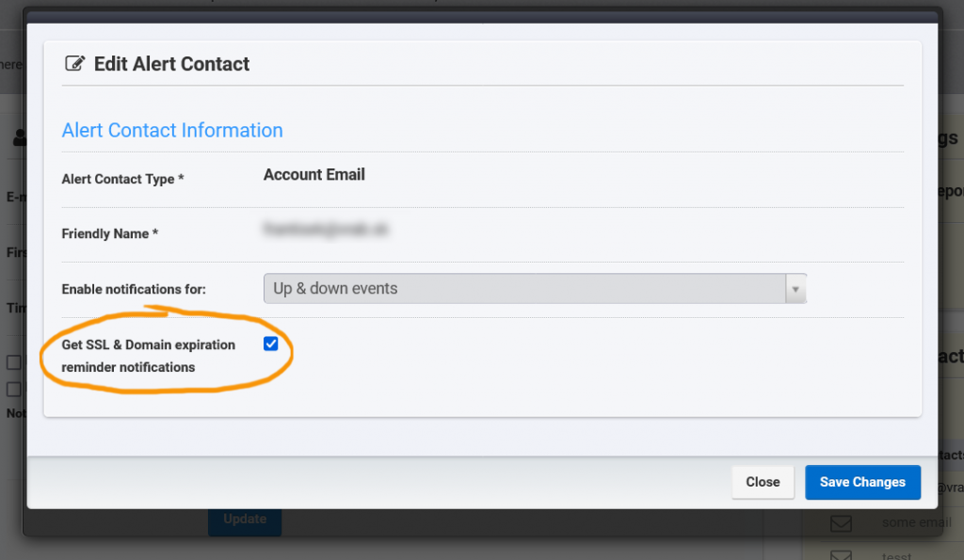Screen dimensions: 964x560
Task: Click the 'Account Email' contact type value
Action: tap(313, 174)
